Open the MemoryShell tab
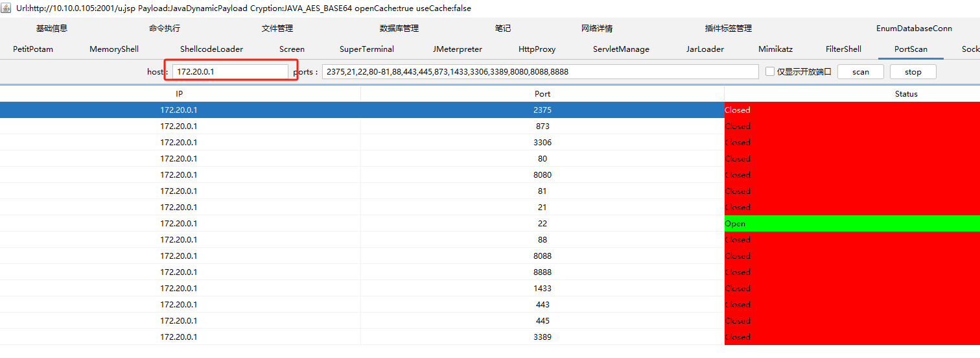This screenshot has width=980, height=358. click(114, 49)
